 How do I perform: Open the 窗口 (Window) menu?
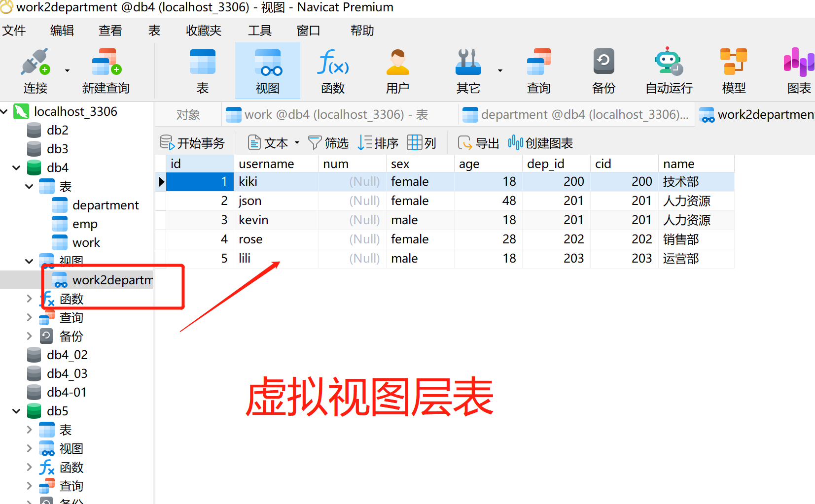point(309,31)
